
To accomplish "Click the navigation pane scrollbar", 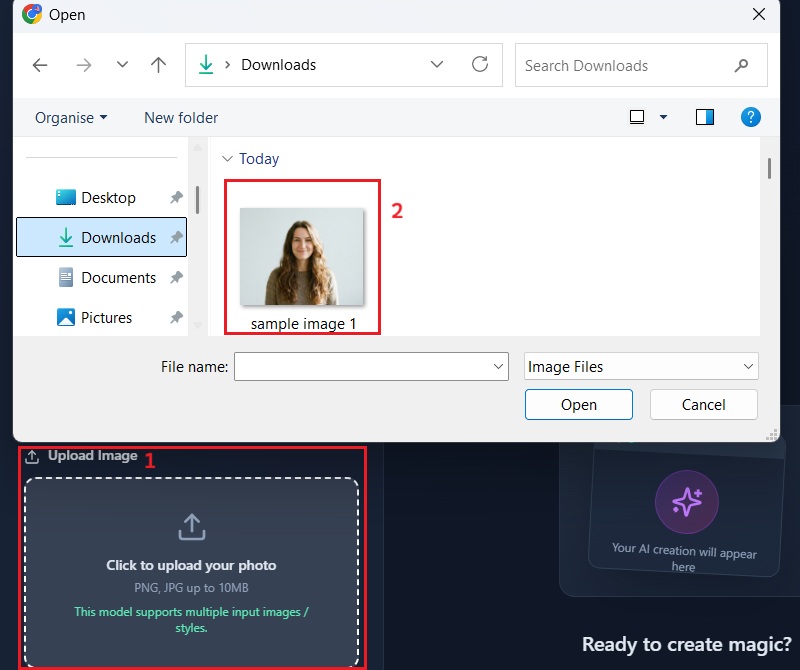I will [x=197, y=200].
